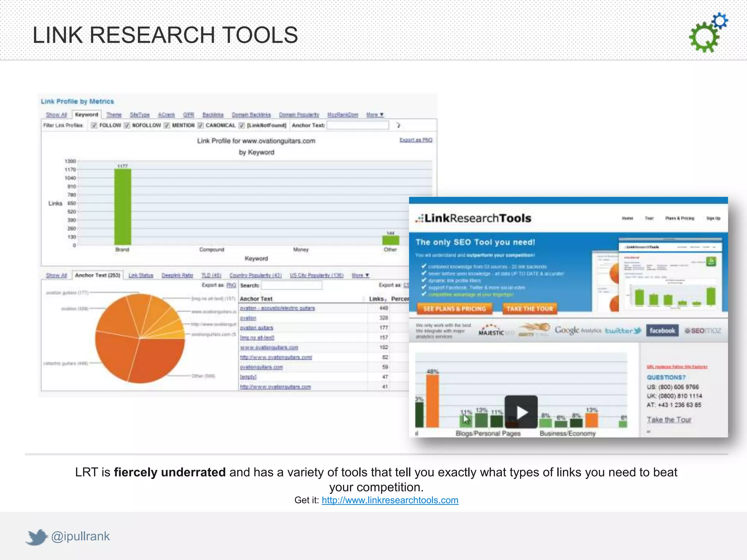Screen dimensions: 747x560
Task: Click the Export as PNG link above chart
Action: (x=416, y=140)
